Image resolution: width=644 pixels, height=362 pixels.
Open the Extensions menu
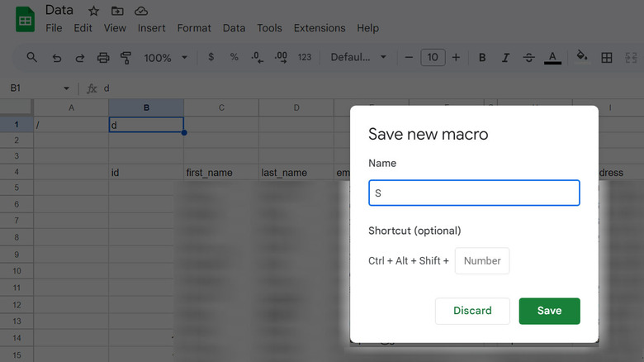click(319, 28)
